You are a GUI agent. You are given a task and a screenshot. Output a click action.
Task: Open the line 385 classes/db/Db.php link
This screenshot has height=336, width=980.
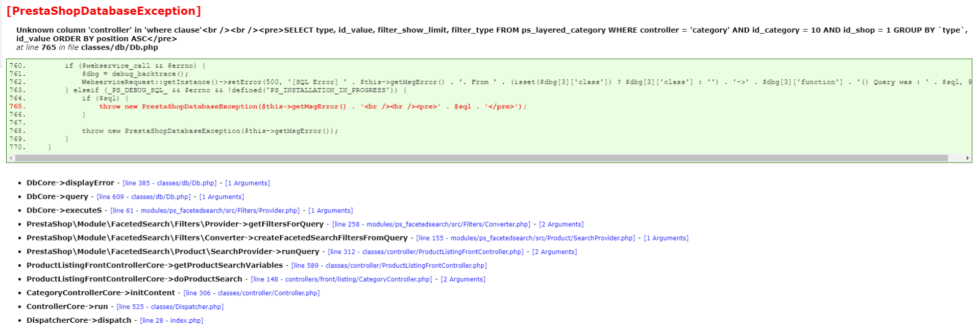pos(169,183)
